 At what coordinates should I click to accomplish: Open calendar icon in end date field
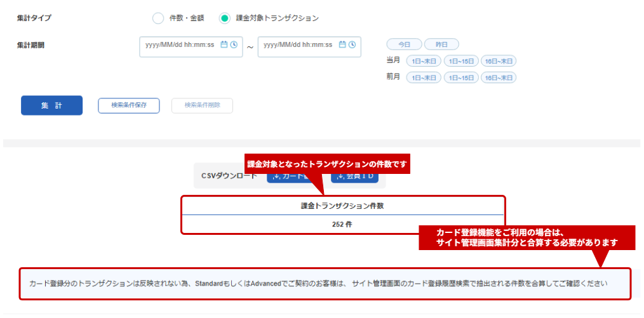(342, 44)
